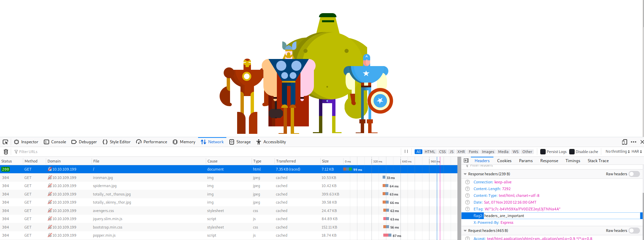Open the No throttling dropdown

(x=617, y=152)
